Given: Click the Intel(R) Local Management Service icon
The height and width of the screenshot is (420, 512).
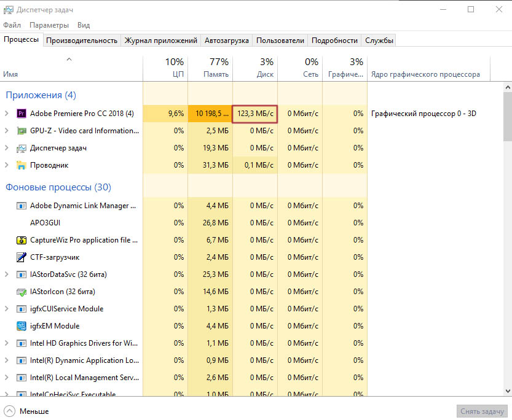Looking at the screenshot, I should (x=22, y=378).
